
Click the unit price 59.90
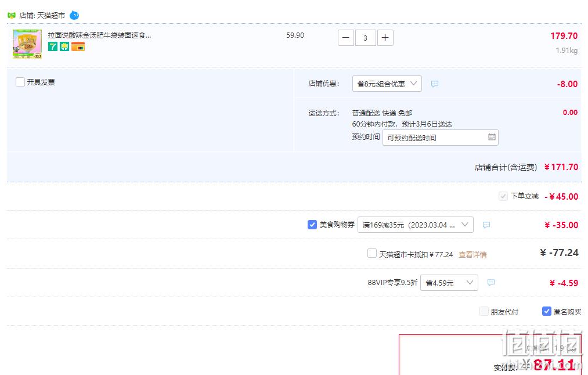[295, 35]
